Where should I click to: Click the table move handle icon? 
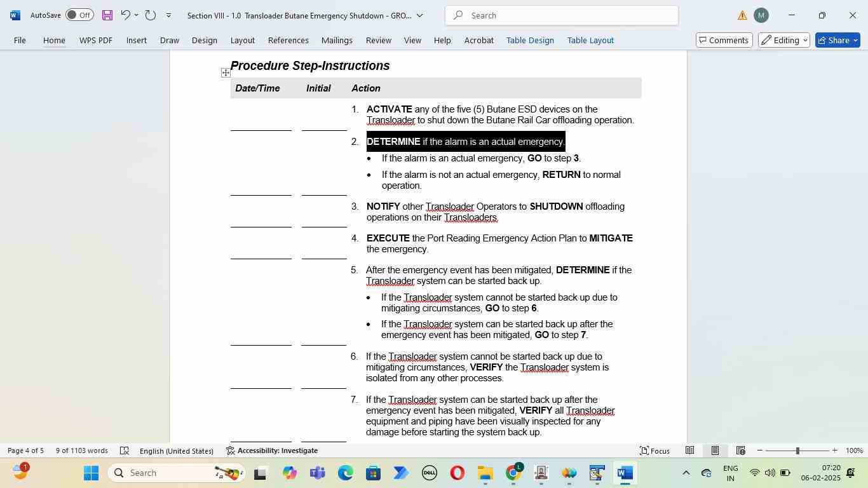point(226,73)
